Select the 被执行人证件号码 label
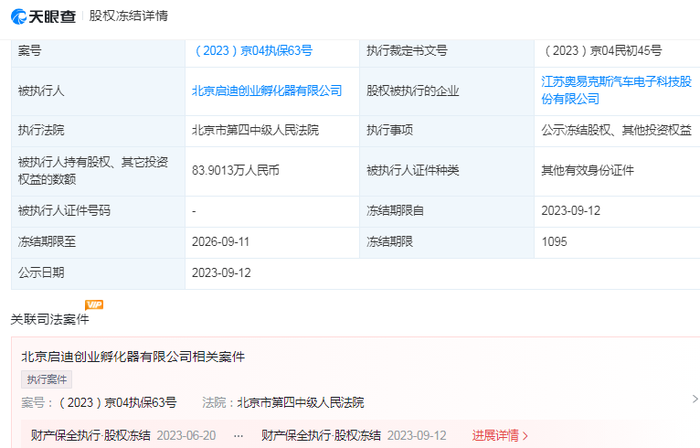Image resolution: width=700 pixels, height=448 pixels. click(x=64, y=211)
